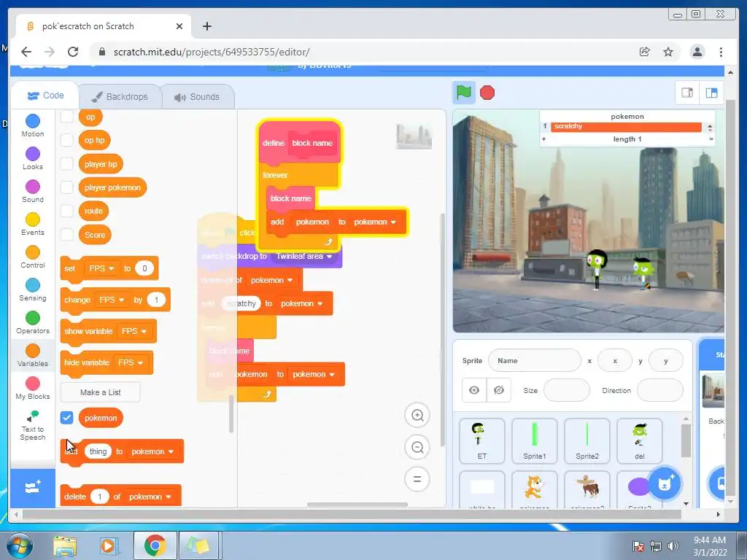The width and height of the screenshot is (747, 560).
Task: Uncheck the pokemon list checkbox
Action: 66,418
